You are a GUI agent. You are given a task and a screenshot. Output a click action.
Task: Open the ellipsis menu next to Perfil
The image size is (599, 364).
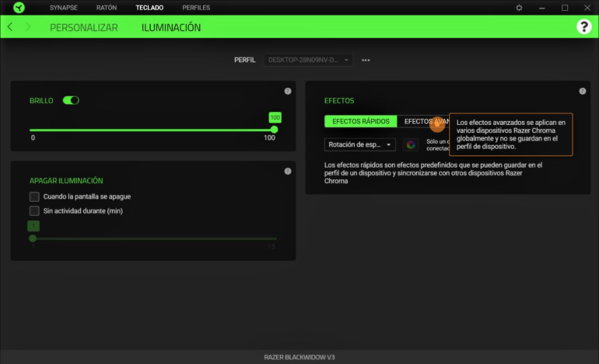366,60
